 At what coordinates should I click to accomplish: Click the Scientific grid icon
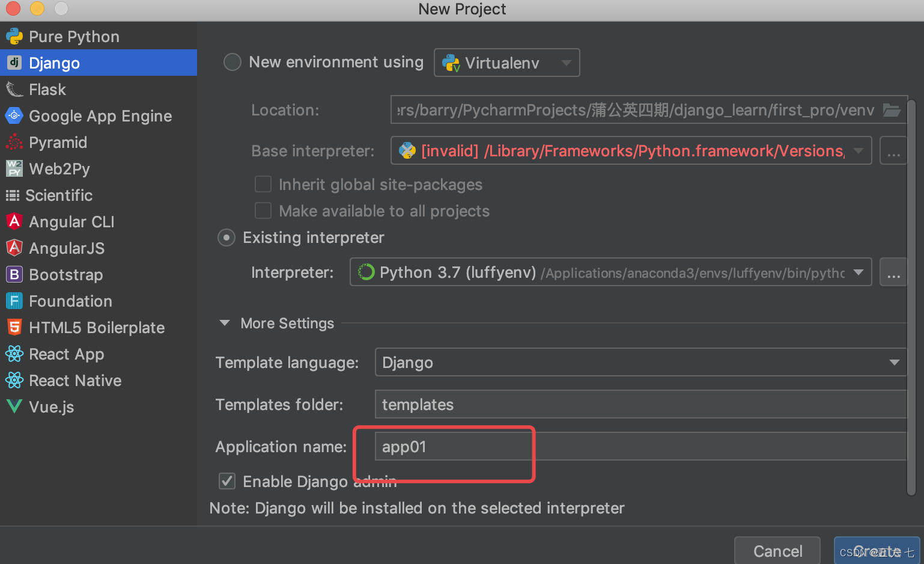point(13,195)
